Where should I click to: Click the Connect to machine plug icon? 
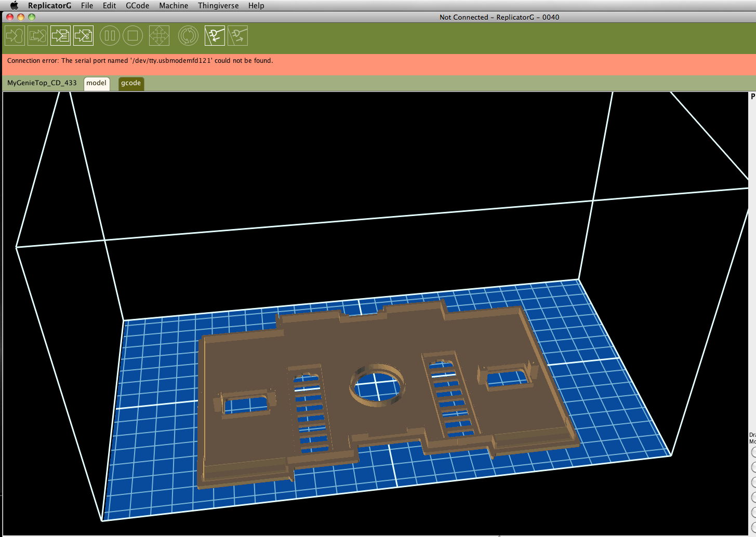[215, 36]
